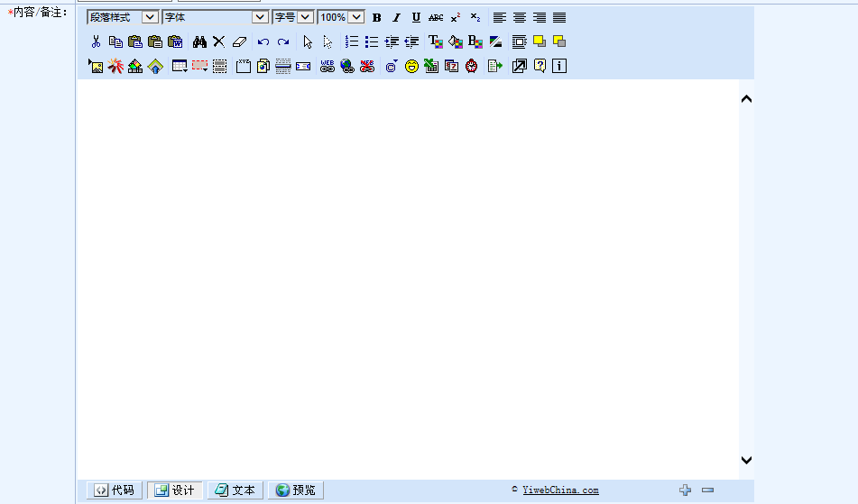Insert Excel spreadsheet icon
This screenshot has height=504, width=858.
(431, 66)
